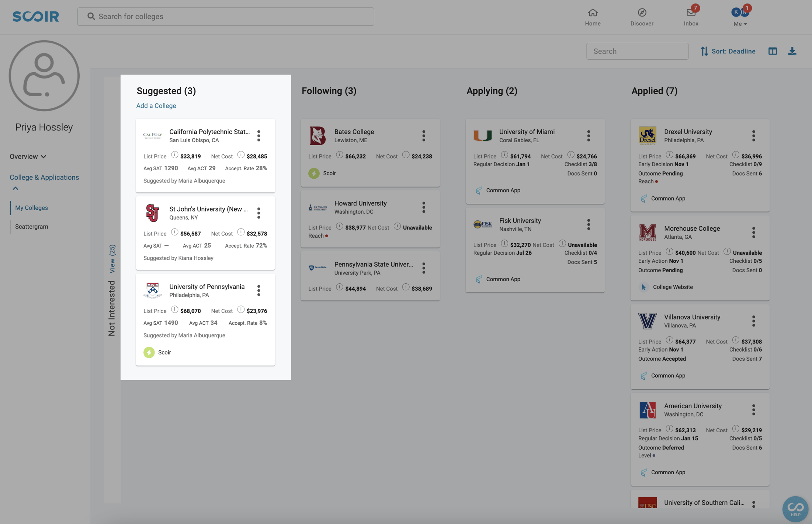Click the list Search filter box

pos(637,51)
